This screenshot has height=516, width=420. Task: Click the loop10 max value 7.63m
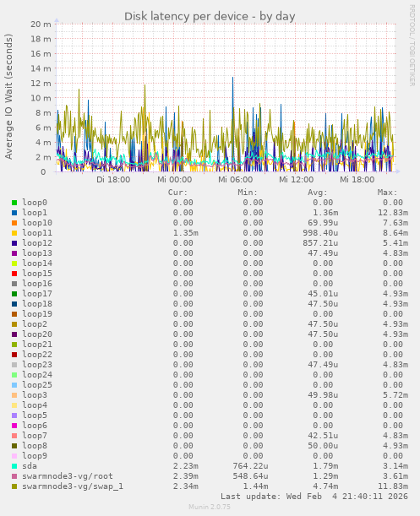coord(395,223)
